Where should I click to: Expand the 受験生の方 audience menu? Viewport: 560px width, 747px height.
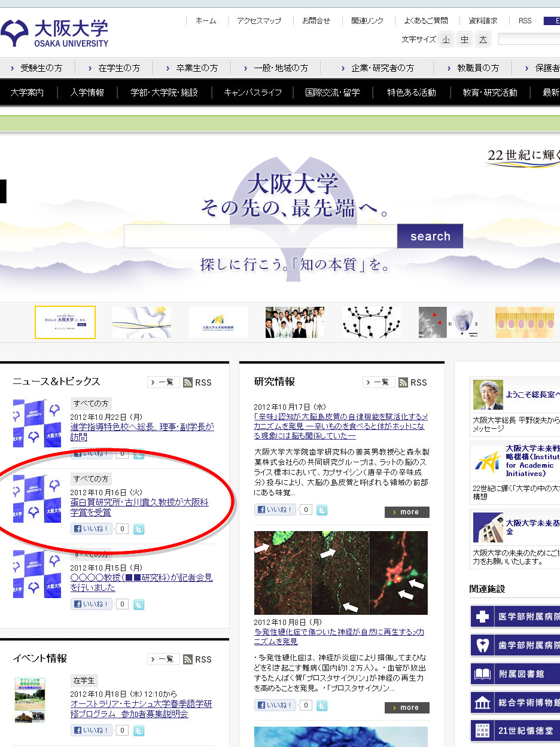coord(36,68)
